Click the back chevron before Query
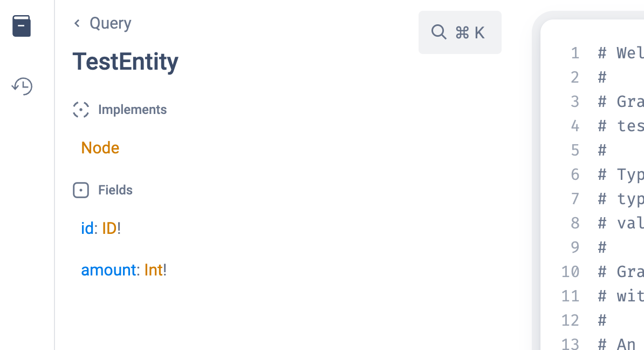 coord(76,23)
